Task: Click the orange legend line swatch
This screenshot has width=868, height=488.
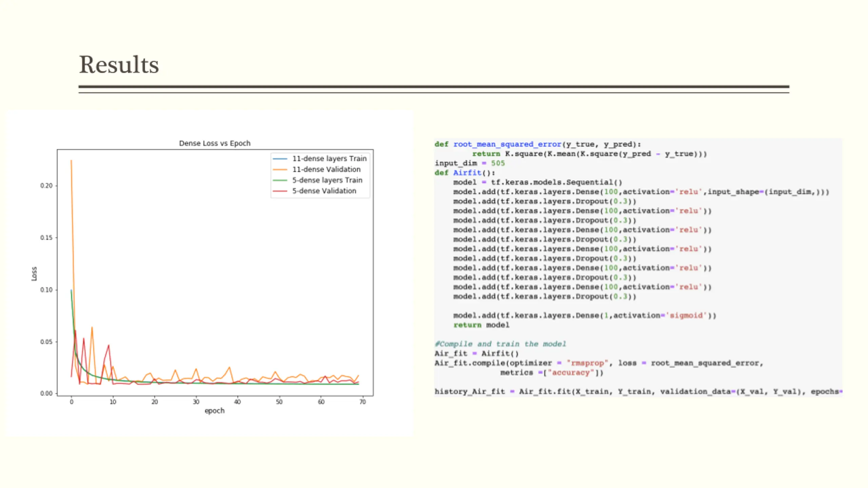Action: pyautogui.click(x=280, y=169)
